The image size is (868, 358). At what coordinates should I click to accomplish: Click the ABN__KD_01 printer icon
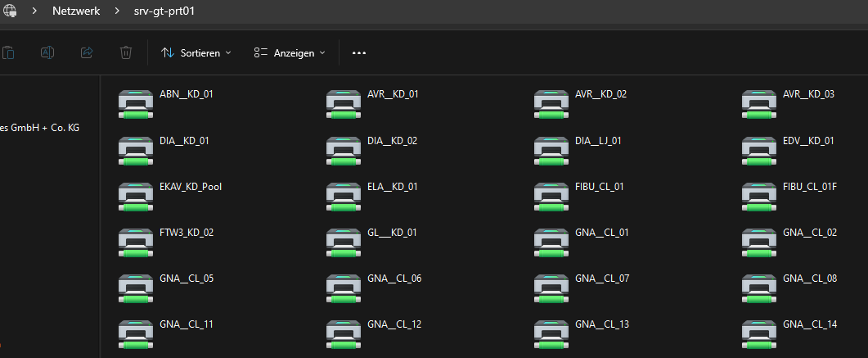[x=134, y=102]
